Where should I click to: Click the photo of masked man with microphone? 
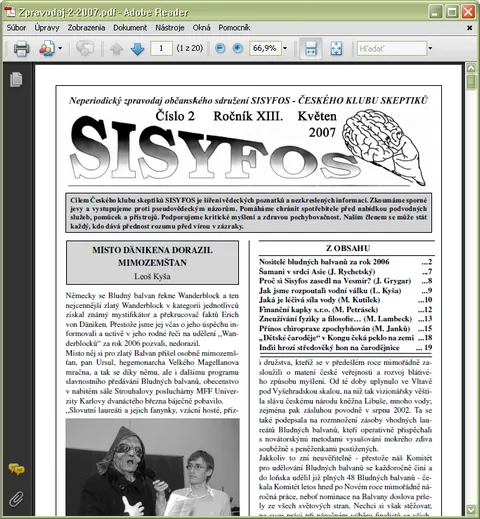(x=152, y=467)
